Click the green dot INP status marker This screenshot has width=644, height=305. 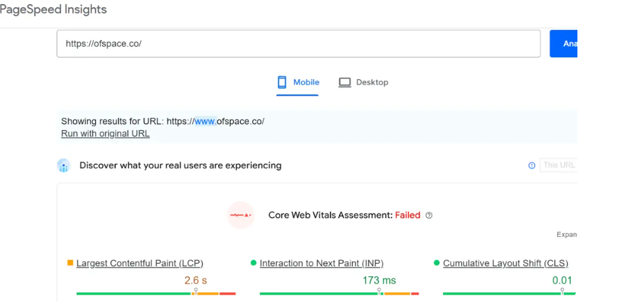pos(254,262)
